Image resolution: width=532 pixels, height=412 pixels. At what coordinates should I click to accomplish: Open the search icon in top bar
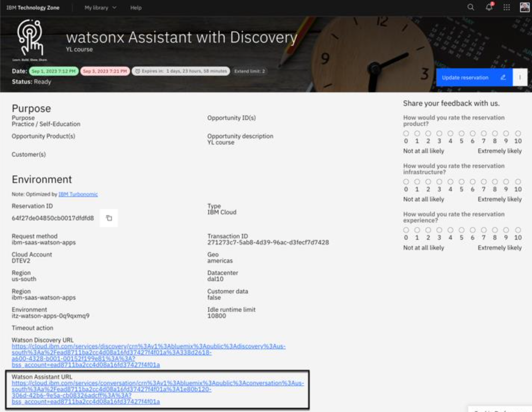[471, 7]
